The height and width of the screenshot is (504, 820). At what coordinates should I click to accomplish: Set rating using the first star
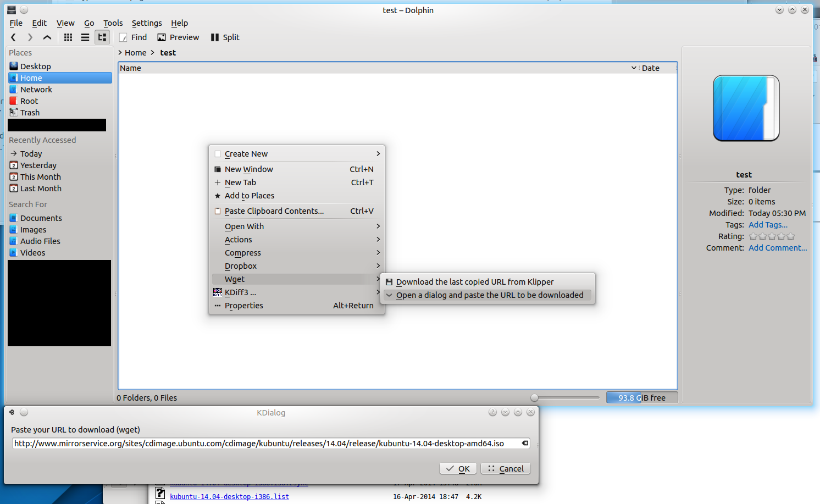pyautogui.click(x=753, y=236)
